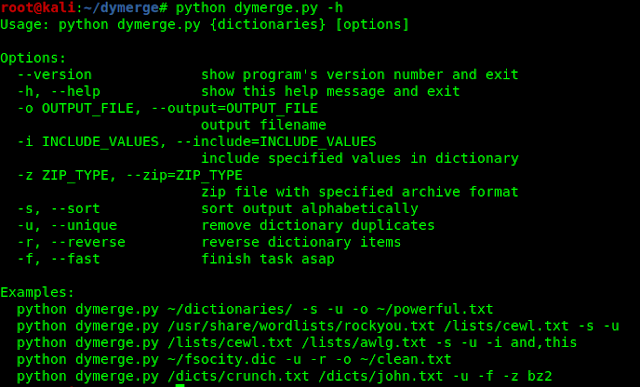Click the 'Usage: python dymerge.py {dictionaries} [options]' line
The width and height of the screenshot is (640, 387).
coord(204,24)
